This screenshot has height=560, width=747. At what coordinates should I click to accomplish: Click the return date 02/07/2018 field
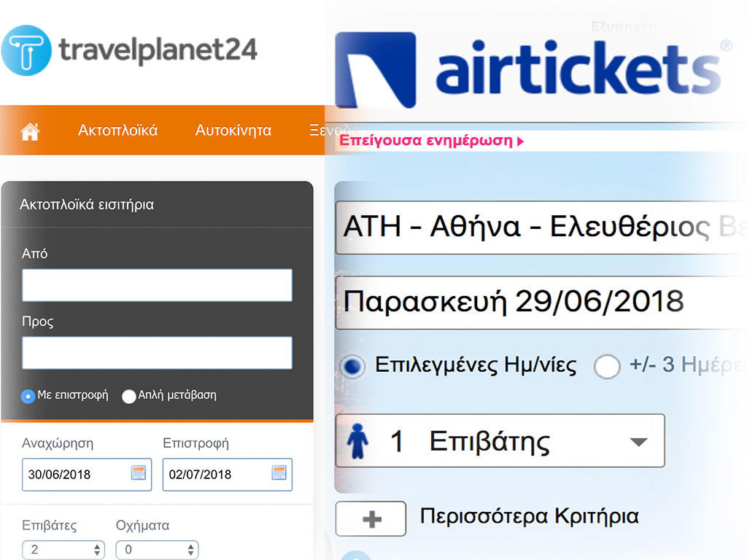pos(228,474)
